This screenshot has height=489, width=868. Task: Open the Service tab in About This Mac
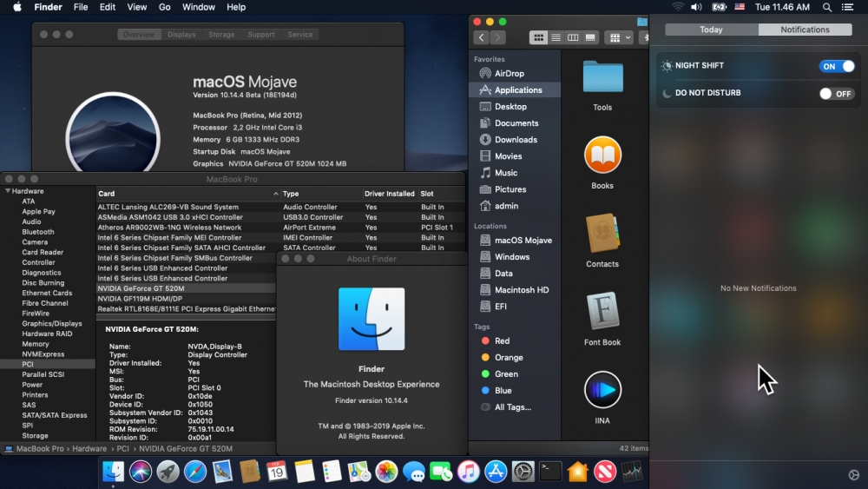pyautogui.click(x=300, y=35)
